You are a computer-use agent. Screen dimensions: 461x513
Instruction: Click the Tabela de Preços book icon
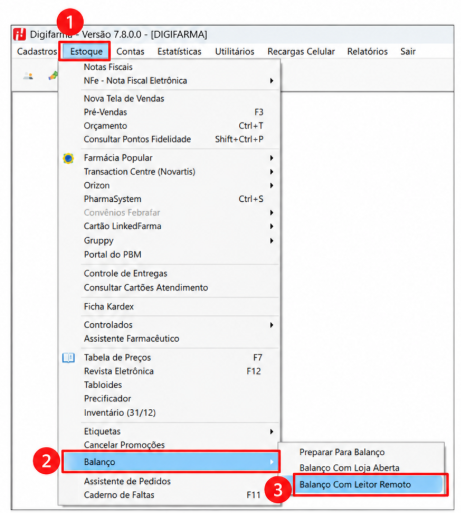click(69, 358)
